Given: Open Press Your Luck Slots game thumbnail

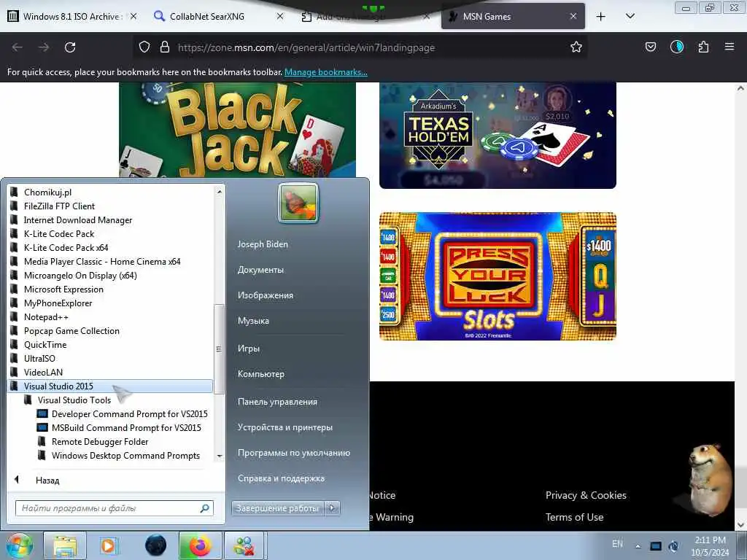Looking at the screenshot, I should pos(498,276).
